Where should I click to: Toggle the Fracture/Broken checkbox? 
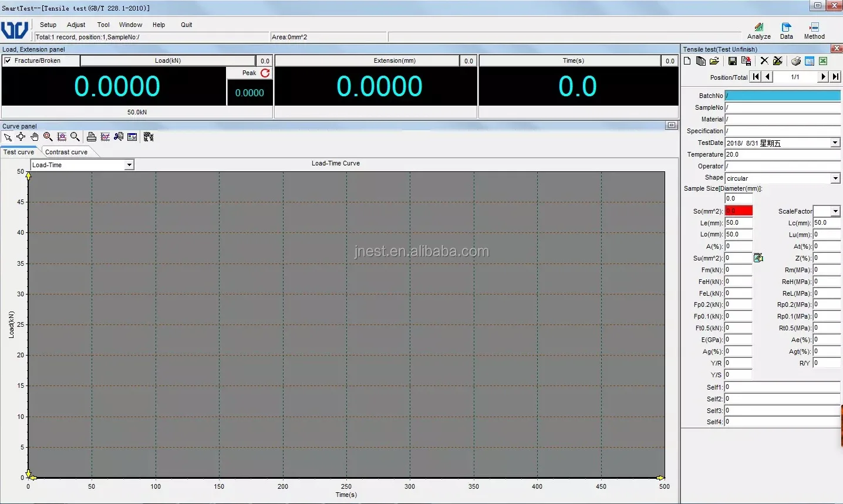point(8,60)
